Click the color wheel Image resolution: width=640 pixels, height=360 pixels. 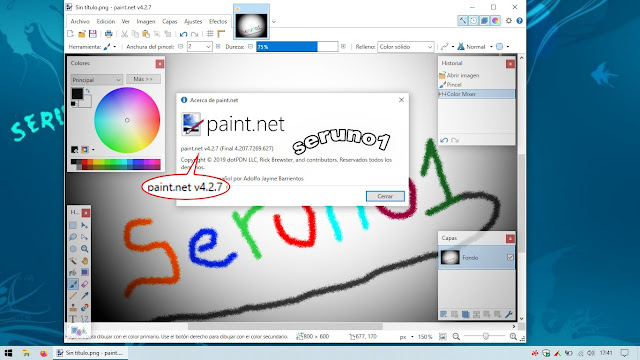click(127, 120)
